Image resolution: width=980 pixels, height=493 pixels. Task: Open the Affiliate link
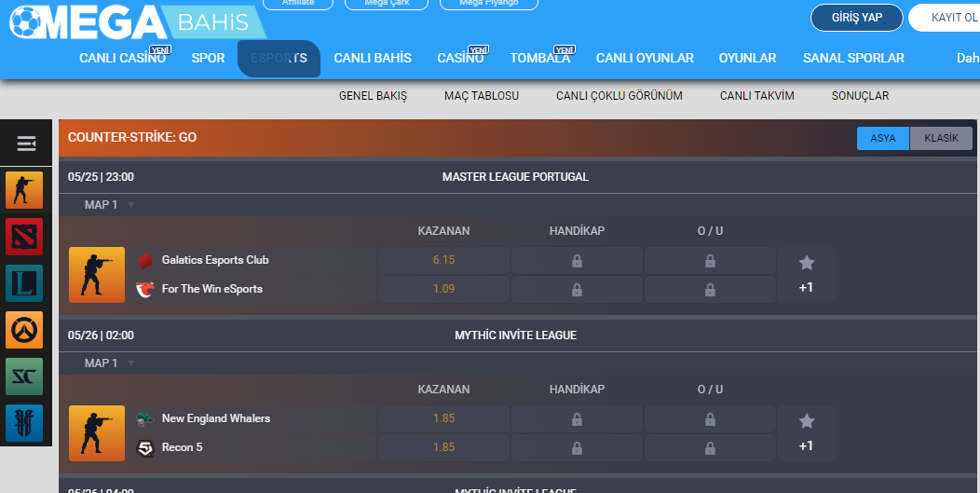coord(298,4)
